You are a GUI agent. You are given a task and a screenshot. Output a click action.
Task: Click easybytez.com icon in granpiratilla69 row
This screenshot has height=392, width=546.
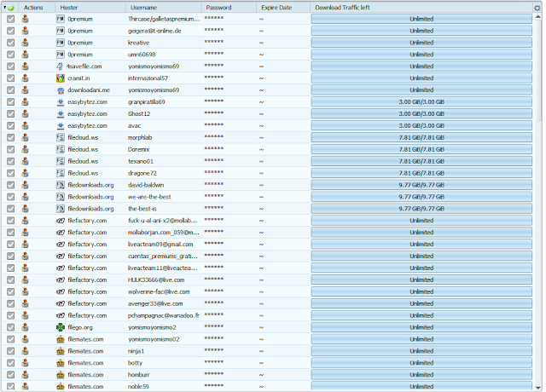pyautogui.click(x=61, y=102)
